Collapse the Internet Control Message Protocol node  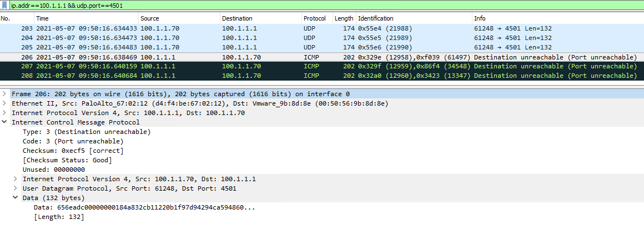coord(4,122)
